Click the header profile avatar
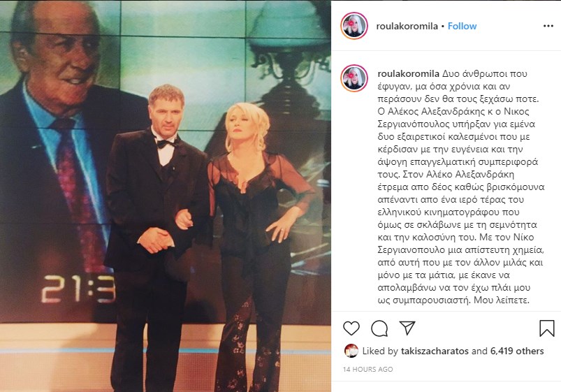The height and width of the screenshot is (392, 561). [x=354, y=26]
